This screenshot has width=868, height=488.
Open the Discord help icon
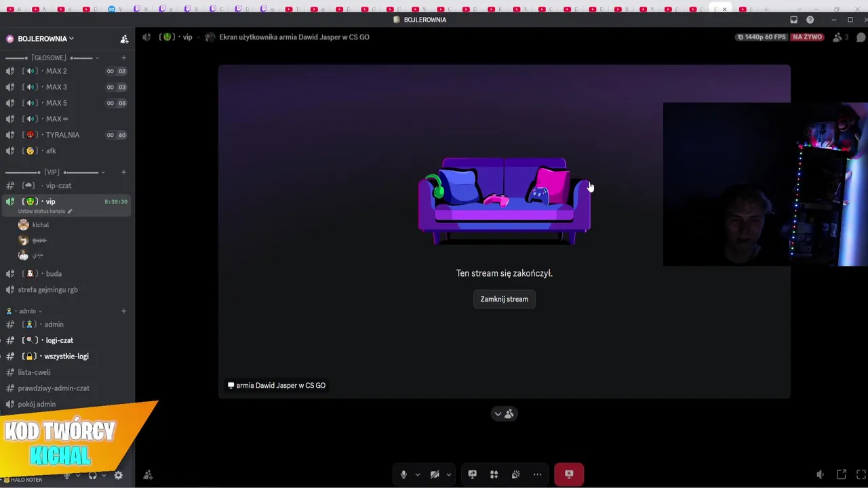click(x=810, y=20)
